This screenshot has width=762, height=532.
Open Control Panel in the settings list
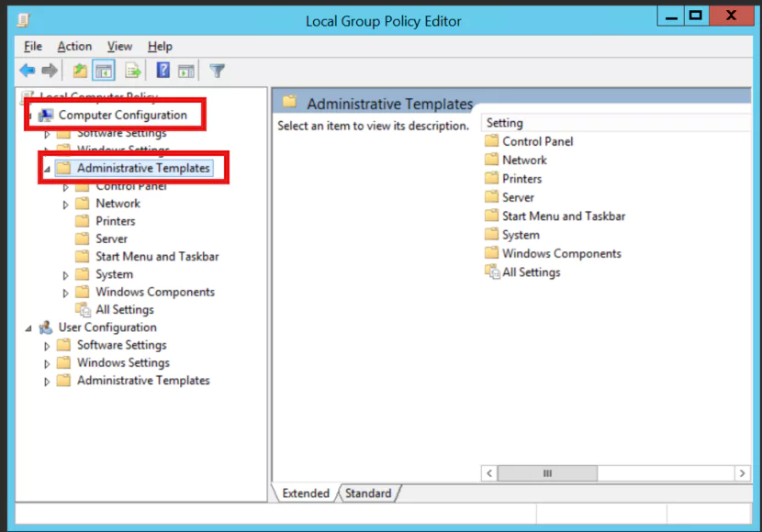click(x=537, y=141)
